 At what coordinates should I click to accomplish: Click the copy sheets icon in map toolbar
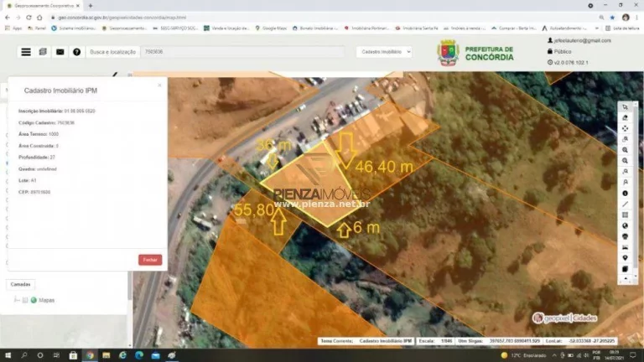(625, 269)
